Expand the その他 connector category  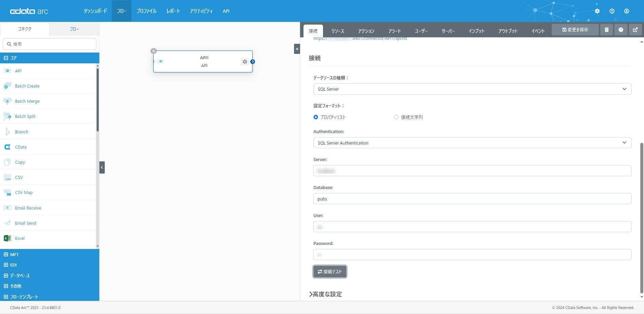pos(50,286)
